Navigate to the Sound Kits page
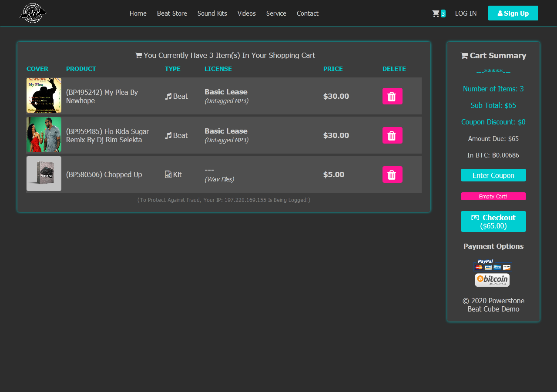 point(212,13)
